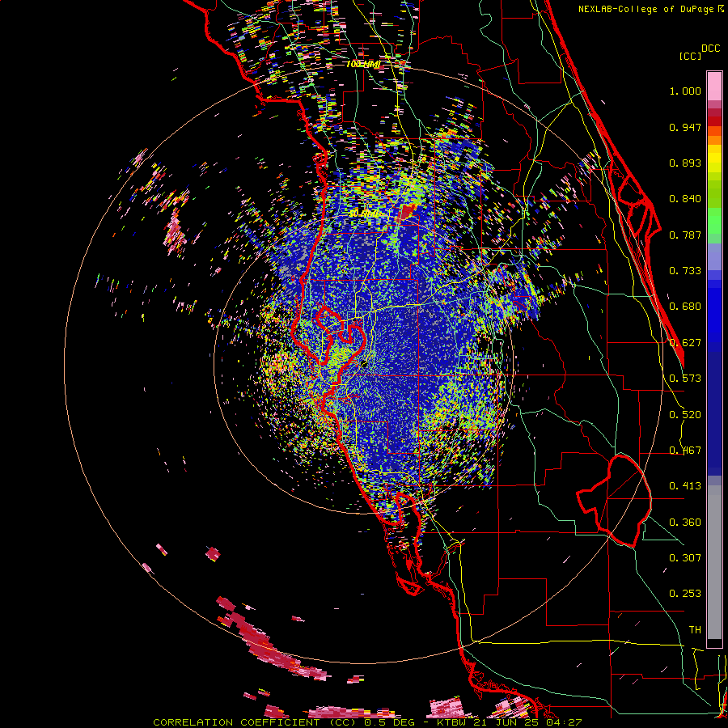Click the 0.253 legend value
Viewport: 728px width, 728px height.
click(685, 594)
